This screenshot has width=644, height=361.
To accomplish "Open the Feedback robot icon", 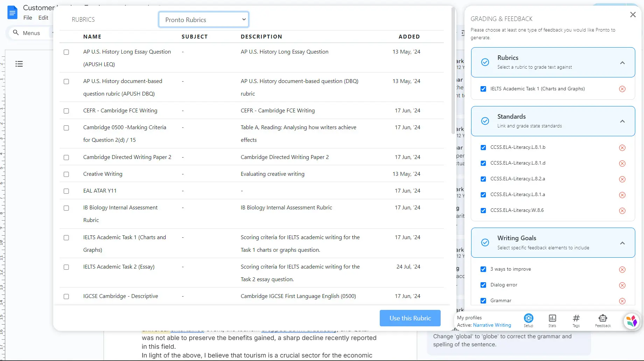I will coord(603,319).
